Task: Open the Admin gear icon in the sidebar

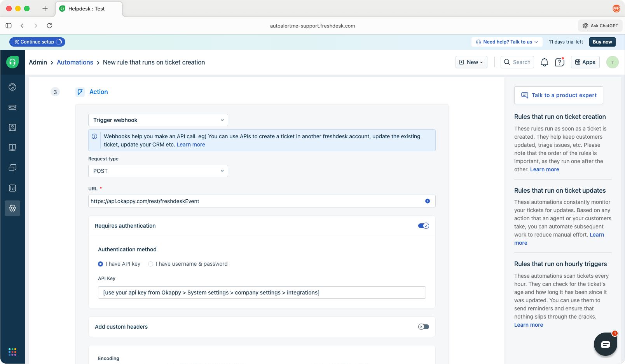Action: click(12, 208)
